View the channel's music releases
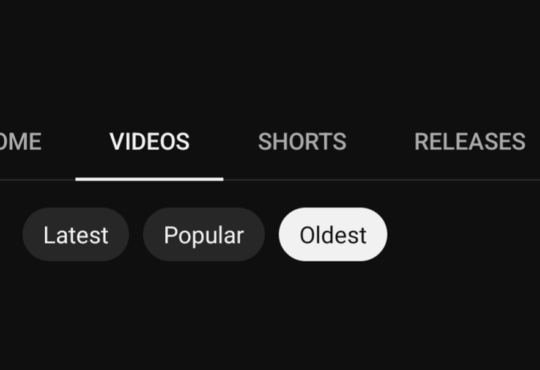 click(x=470, y=142)
